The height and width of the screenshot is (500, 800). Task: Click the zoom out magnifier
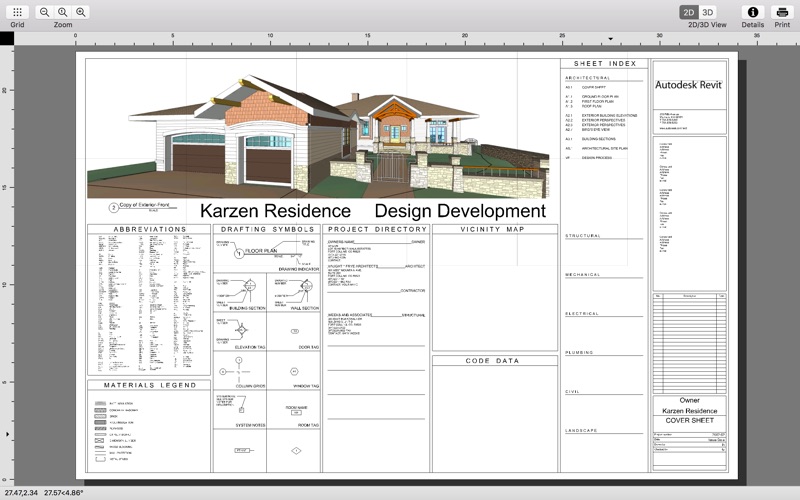(44, 12)
